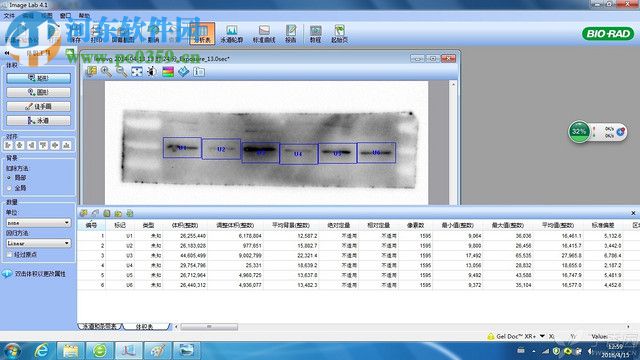Image resolution: width=640 pixels, height=360 pixels.
Task: Click the green 32% memory widget
Action: pyautogui.click(x=579, y=131)
